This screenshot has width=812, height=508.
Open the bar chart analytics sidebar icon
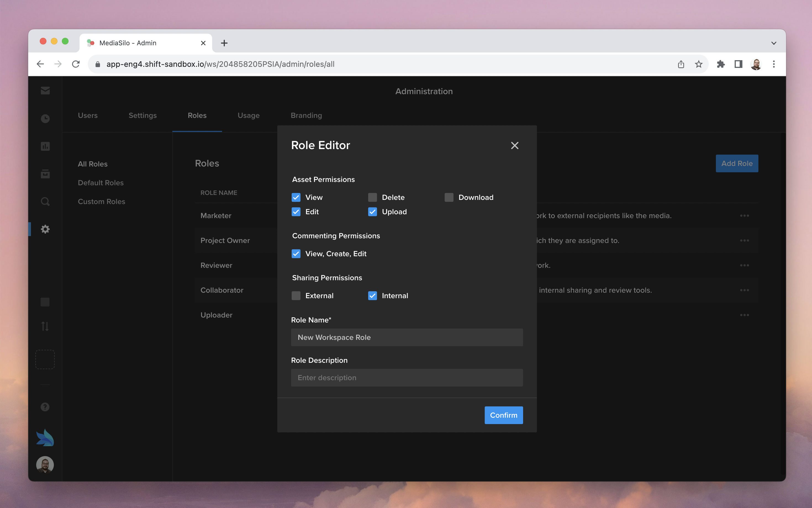click(x=45, y=146)
